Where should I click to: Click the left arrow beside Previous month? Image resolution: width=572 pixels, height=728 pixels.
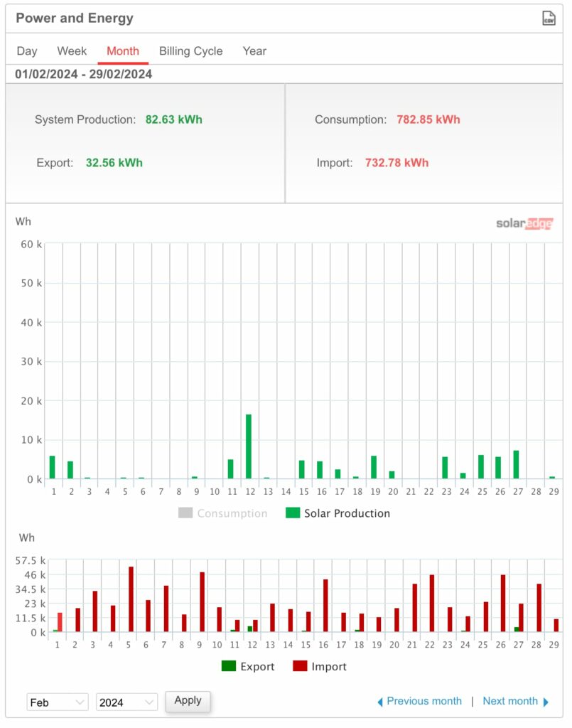pyautogui.click(x=380, y=702)
